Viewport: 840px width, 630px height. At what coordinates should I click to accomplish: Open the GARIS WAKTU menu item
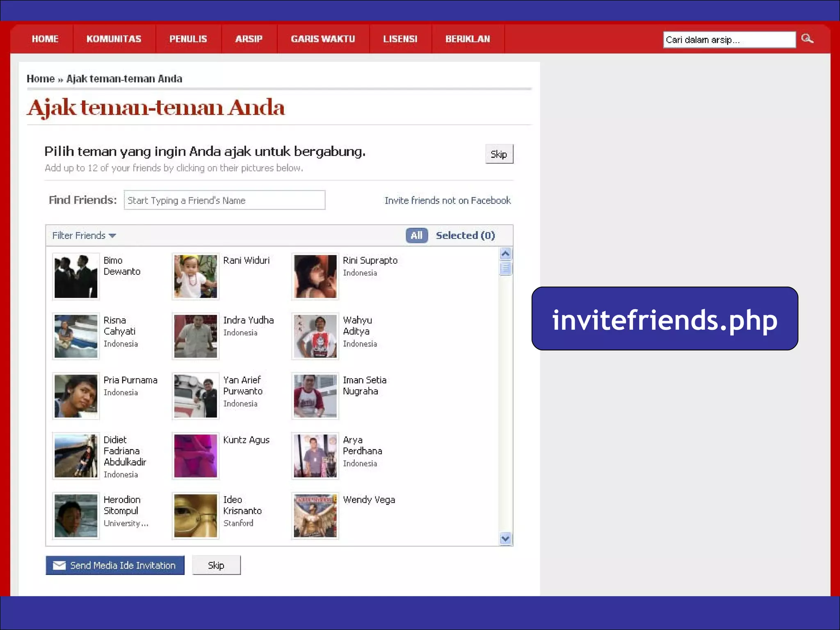click(323, 39)
